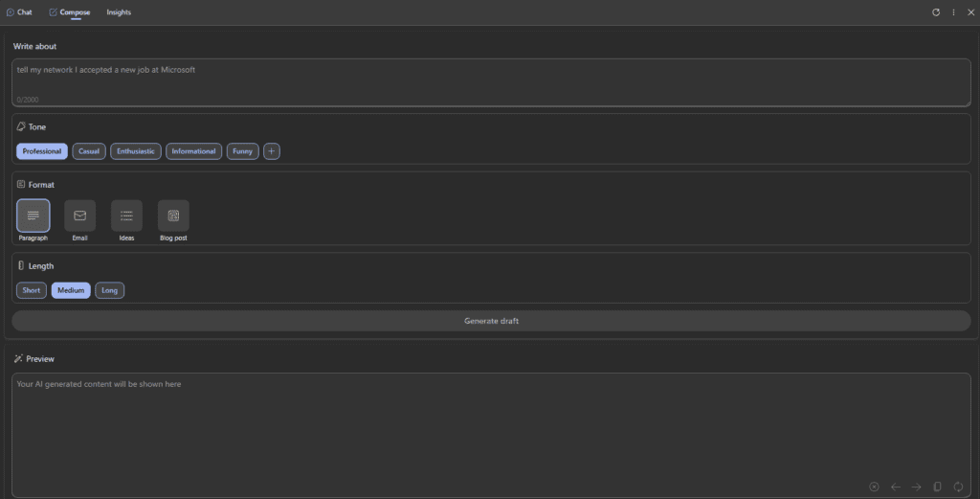Click the Tone section bell icon

point(21,126)
